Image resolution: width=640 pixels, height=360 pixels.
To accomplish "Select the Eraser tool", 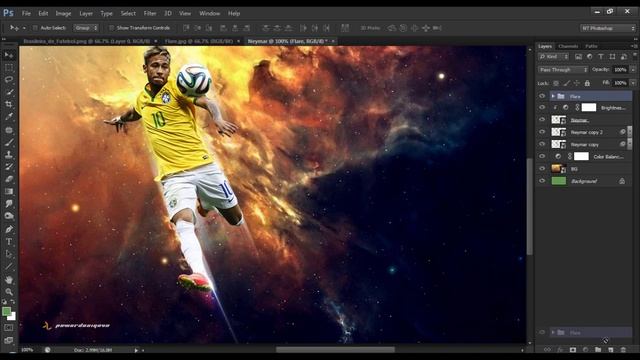I will tap(9, 179).
